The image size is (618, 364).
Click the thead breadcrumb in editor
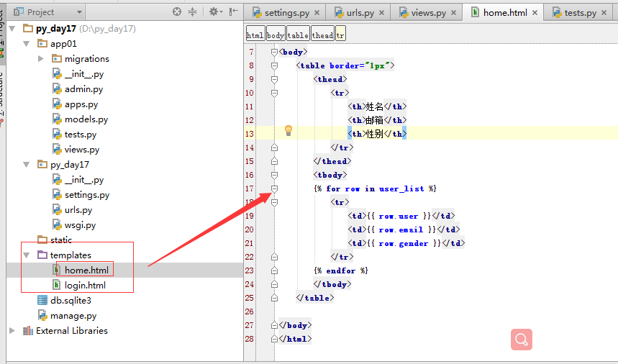[x=322, y=35]
